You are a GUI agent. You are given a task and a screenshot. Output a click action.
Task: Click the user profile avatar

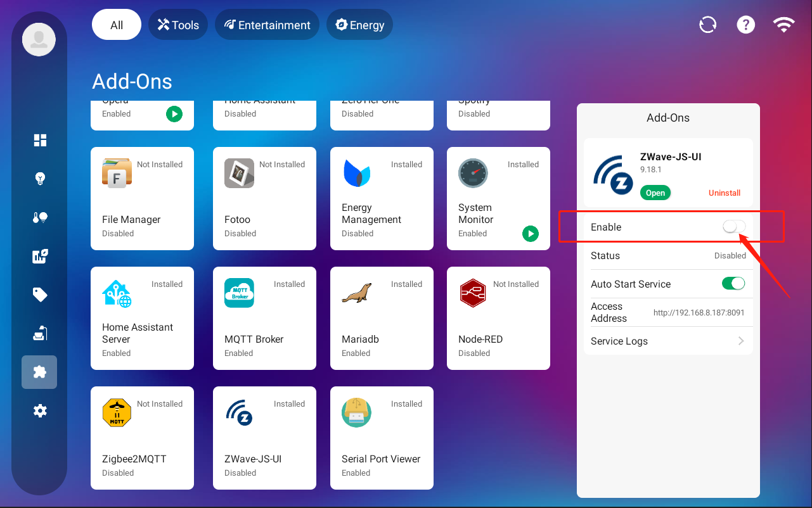[x=39, y=39]
